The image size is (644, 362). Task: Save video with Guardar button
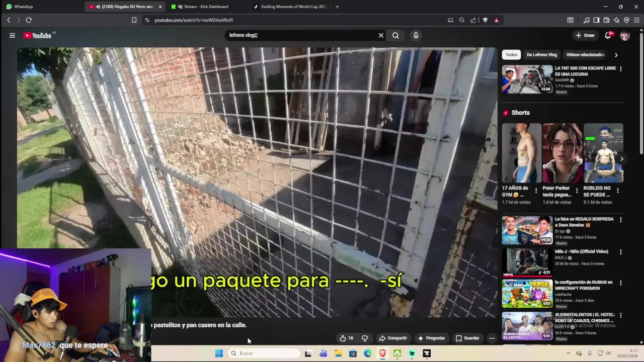coord(467,338)
